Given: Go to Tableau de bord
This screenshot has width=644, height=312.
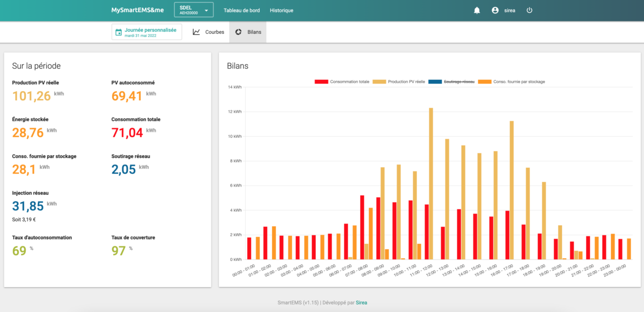Looking at the screenshot, I should 243,10.
